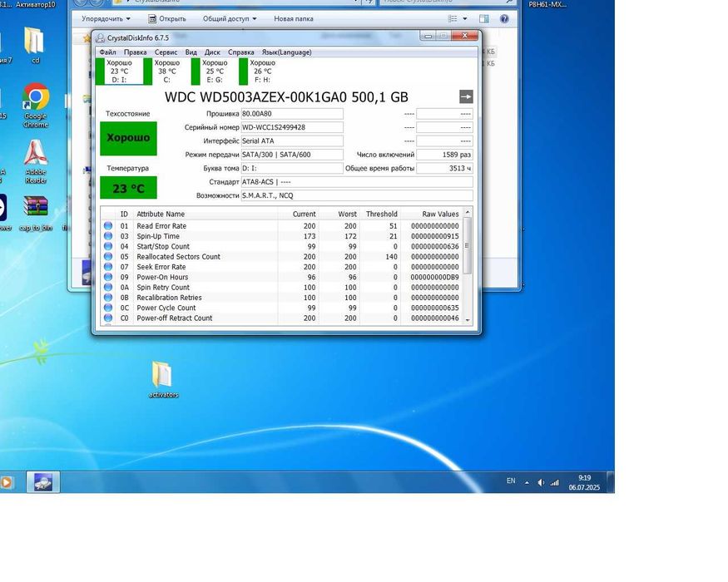
Task: Open the cd folder on the desktop
Action: [x=35, y=45]
